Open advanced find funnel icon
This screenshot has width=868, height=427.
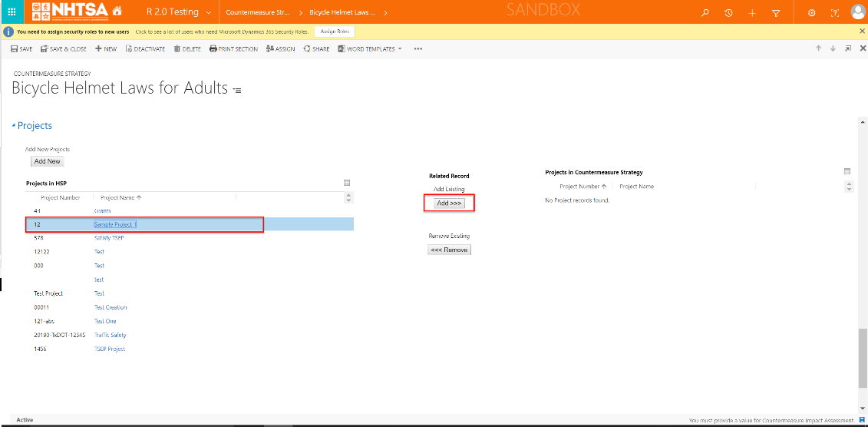[x=776, y=13]
